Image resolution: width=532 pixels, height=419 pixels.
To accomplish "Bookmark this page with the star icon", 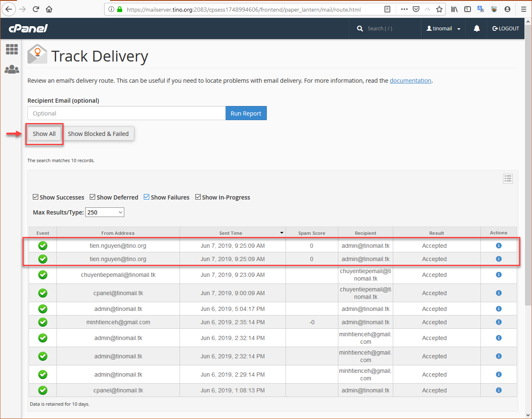I will tap(439, 9).
